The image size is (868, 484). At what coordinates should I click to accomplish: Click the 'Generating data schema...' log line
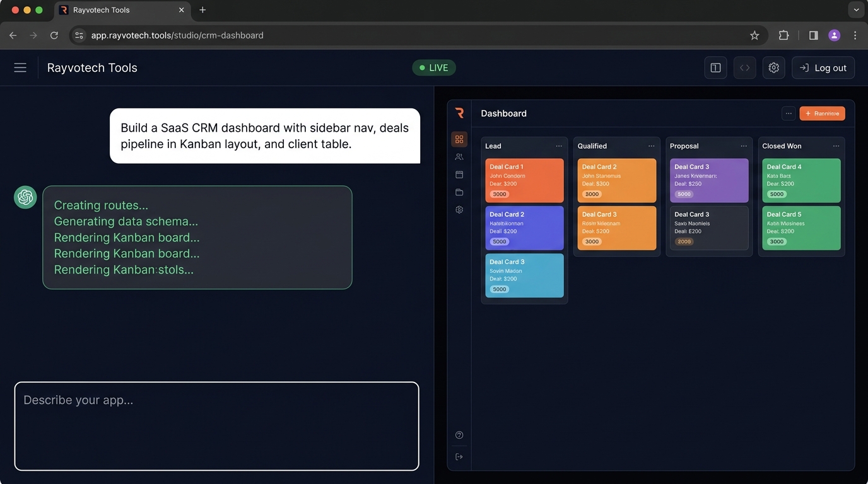point(126,221)
